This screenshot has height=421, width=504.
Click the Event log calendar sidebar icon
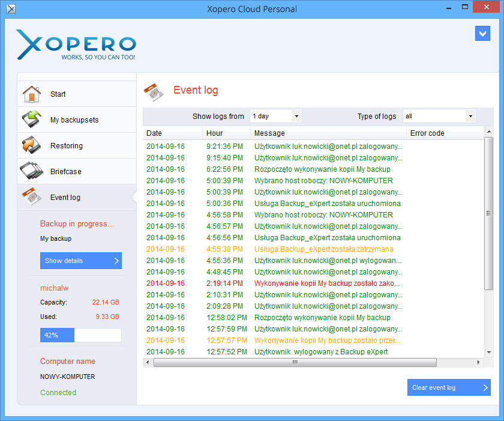[x=31, y=196]
